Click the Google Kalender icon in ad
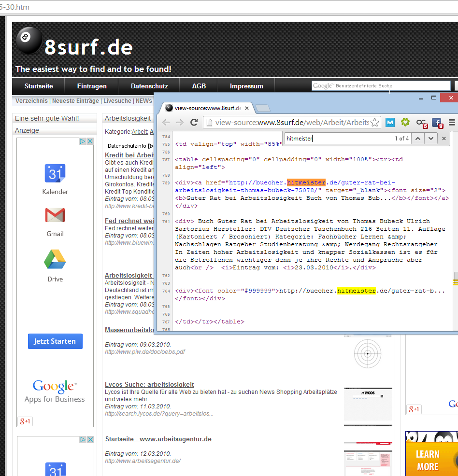 55,173
